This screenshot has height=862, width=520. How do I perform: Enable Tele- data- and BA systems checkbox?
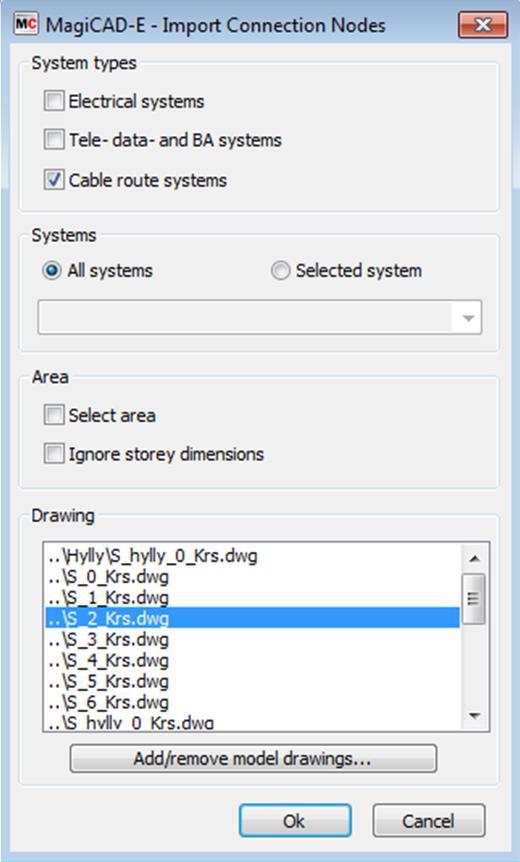pyautogui.click(x=54, y=140)
